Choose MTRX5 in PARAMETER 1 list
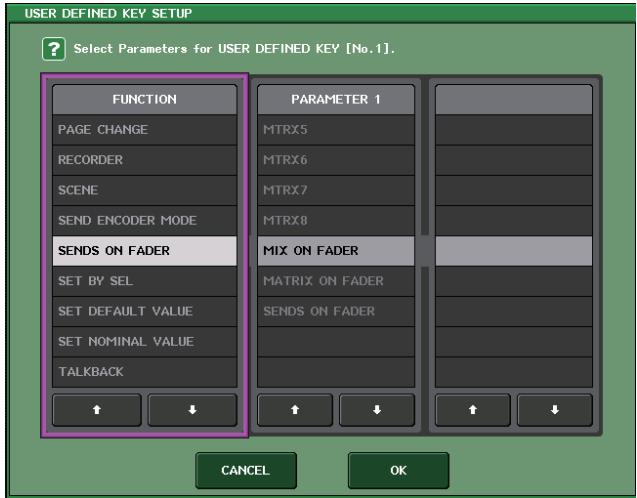637x498 pixels. (x=336, y=130)
